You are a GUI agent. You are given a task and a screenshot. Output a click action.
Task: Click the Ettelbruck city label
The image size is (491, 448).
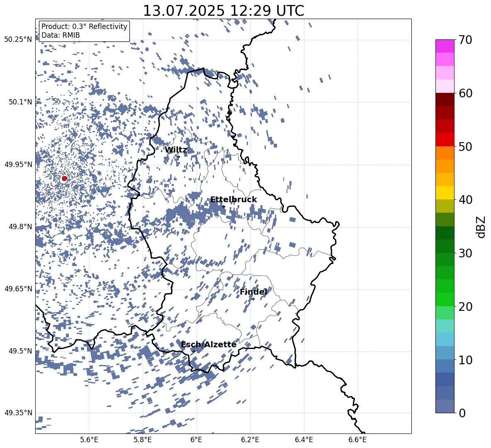point(233,200)
